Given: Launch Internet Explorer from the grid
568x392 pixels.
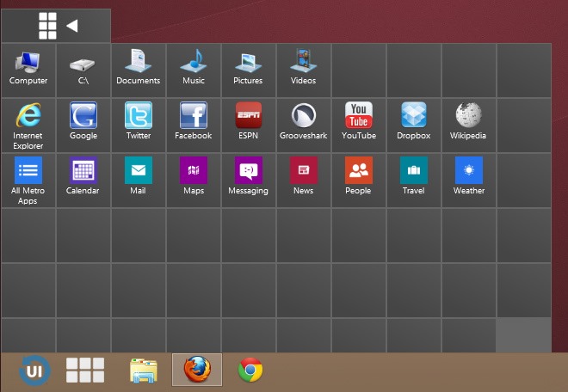Looking at the screenshot, I should pos(28,124).
